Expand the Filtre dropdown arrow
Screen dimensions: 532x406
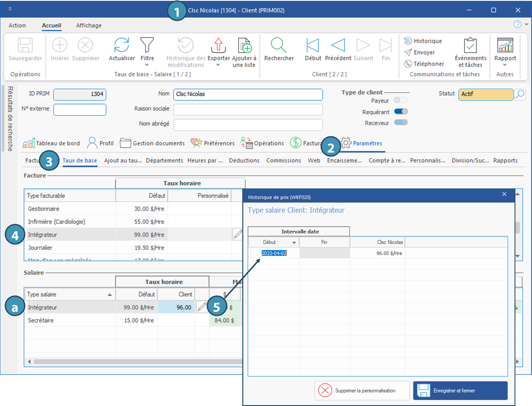click(x=147, y=65)
